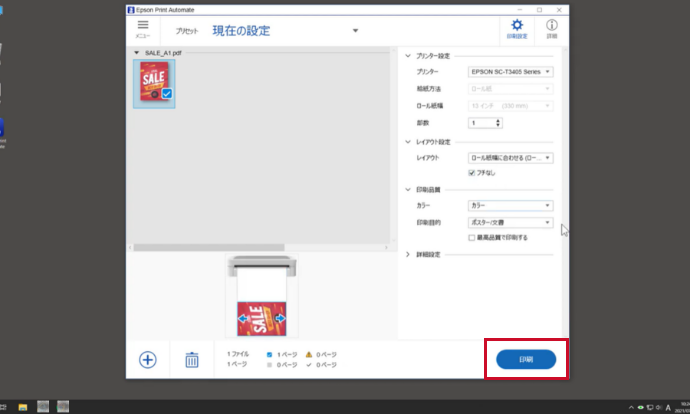Open the 印刷目的 ポスター/文書 dropdown
This screenshot has height=414, width=690.
[510, 223]
